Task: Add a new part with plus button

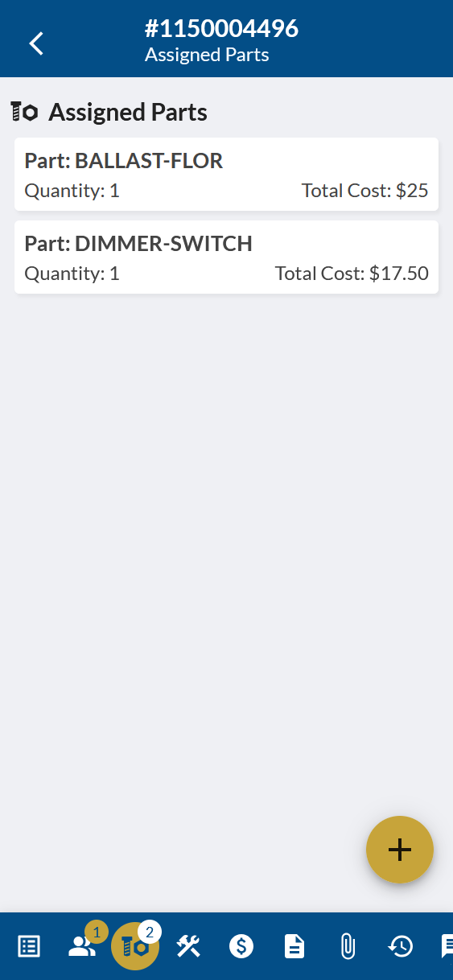Action: [400, 850]
